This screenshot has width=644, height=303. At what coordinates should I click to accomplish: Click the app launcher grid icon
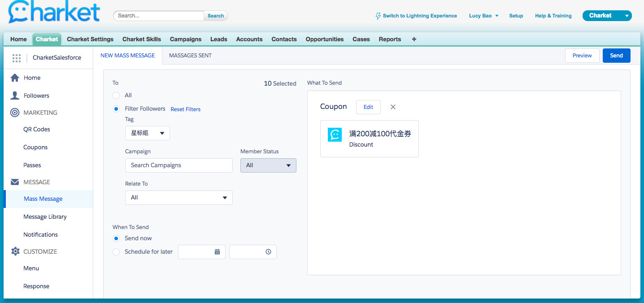pyautogui.click(x=17, y=58)
